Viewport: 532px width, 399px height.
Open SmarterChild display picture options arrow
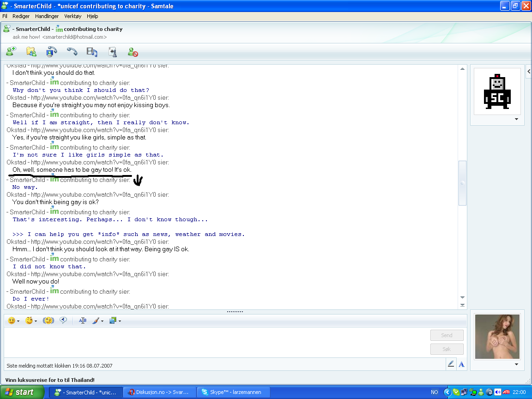coord(516,119)
